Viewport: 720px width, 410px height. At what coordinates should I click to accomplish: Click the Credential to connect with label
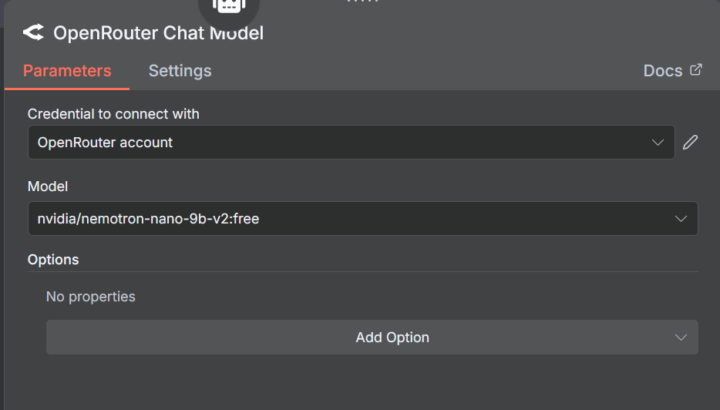coord(113,114)
